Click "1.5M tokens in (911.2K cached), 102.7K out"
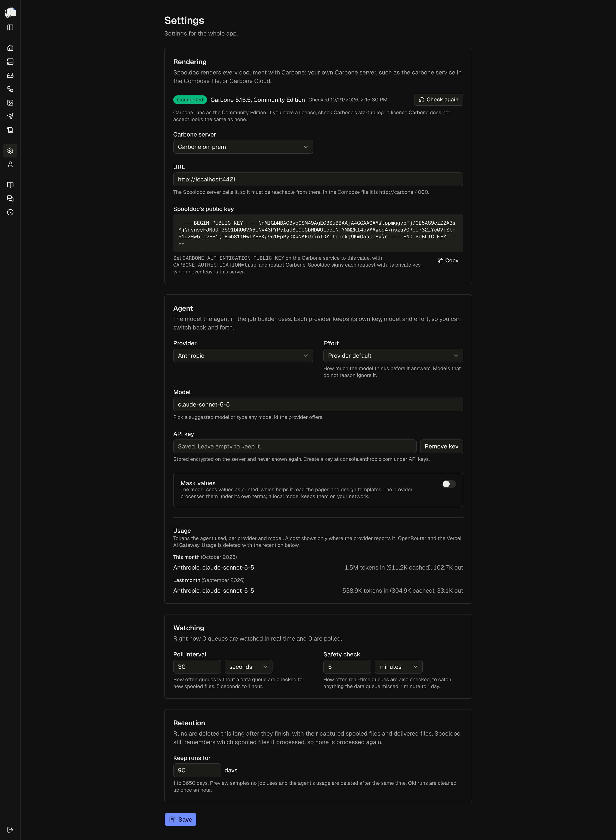The height and width of the screenshot is (840, 616). pyautogui.click(x=404, y=568)
